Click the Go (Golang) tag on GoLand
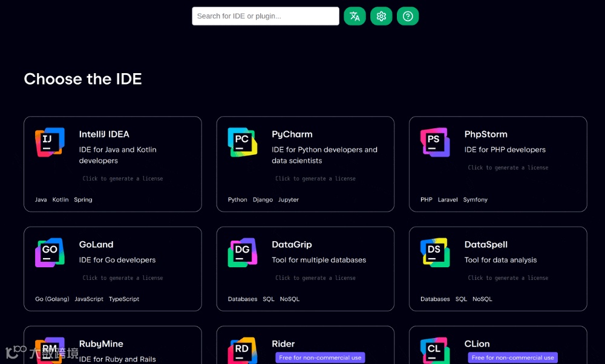The height and width of the screenshot is (364, 605). point(52,299)
